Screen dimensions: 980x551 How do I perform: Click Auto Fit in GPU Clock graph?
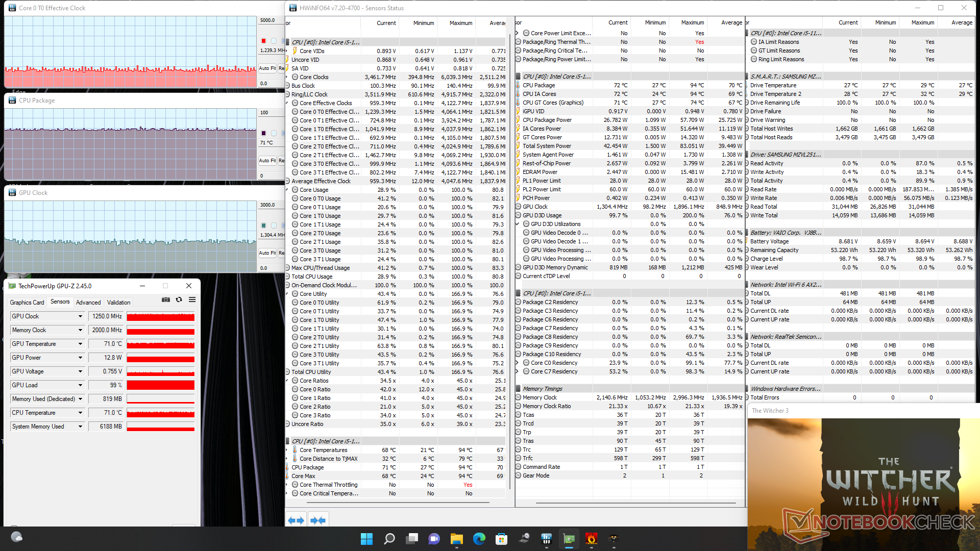point(267,253)
